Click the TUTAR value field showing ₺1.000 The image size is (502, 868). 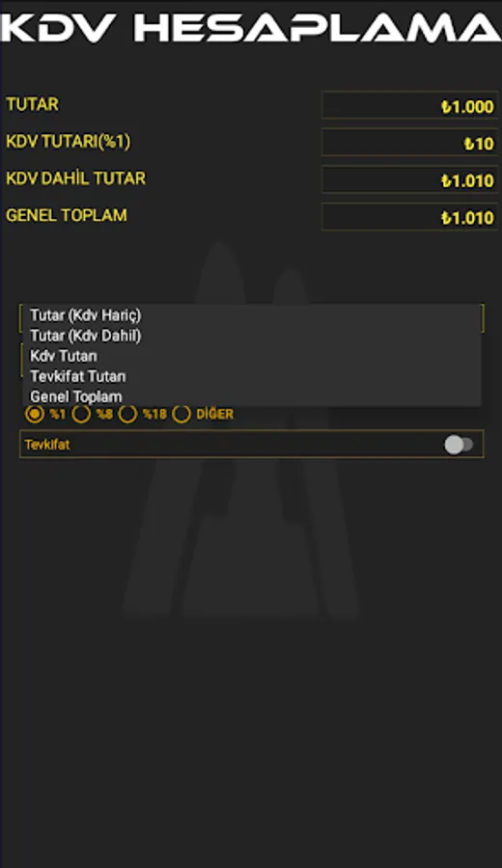point(409,105)
